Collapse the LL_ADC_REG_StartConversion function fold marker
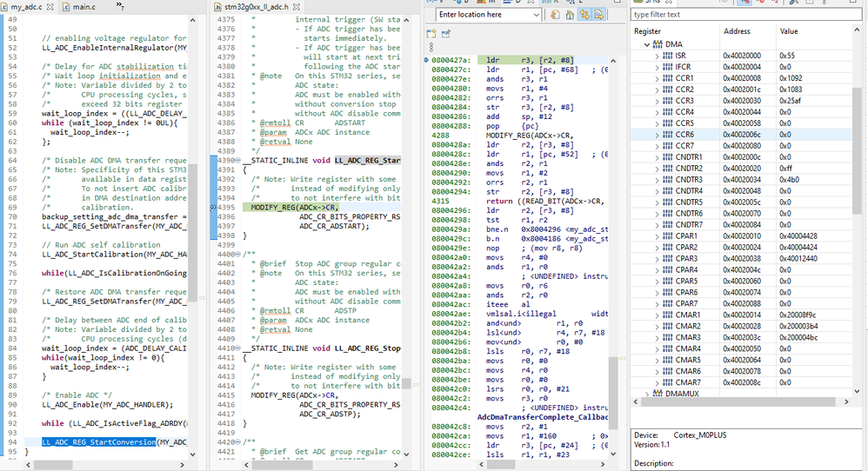The width and height of the screenshot is (868, 471). click(238, 160)
